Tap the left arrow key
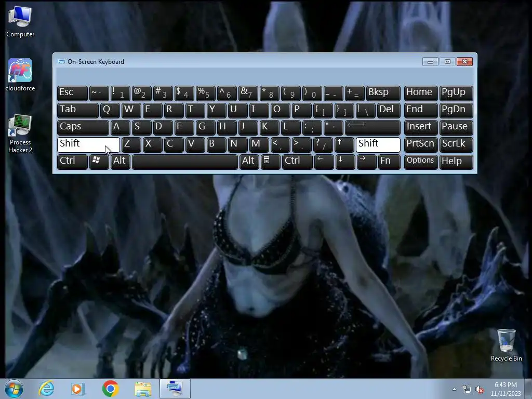This screenshot has width=532, height=399. [x=324, y=162]
